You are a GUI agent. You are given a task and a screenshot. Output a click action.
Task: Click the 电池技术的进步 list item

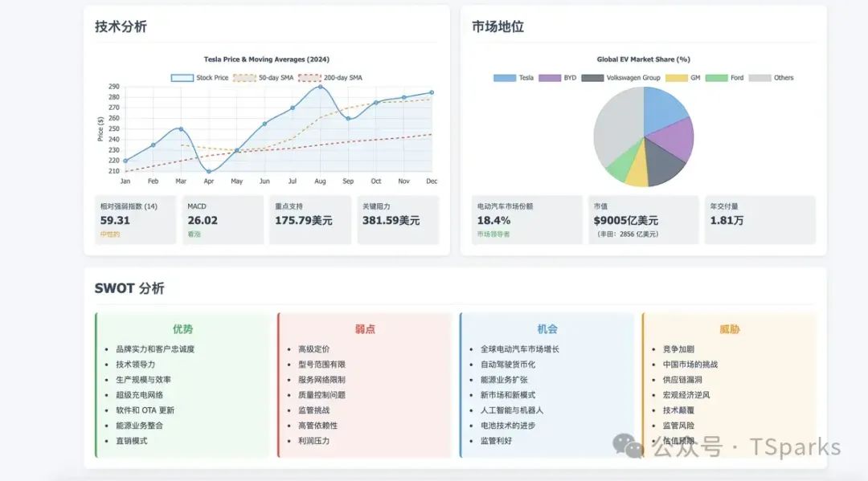click(508, 425)
